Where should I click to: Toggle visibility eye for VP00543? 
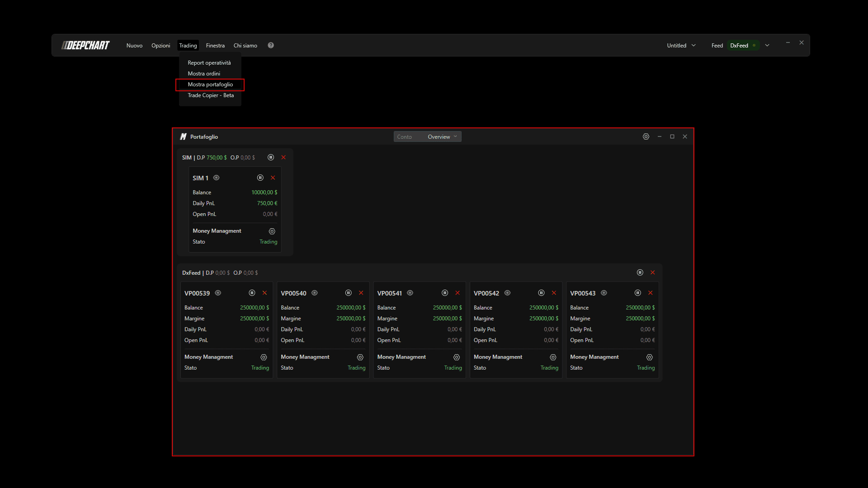pyautogui.click(x=604, y=293)
